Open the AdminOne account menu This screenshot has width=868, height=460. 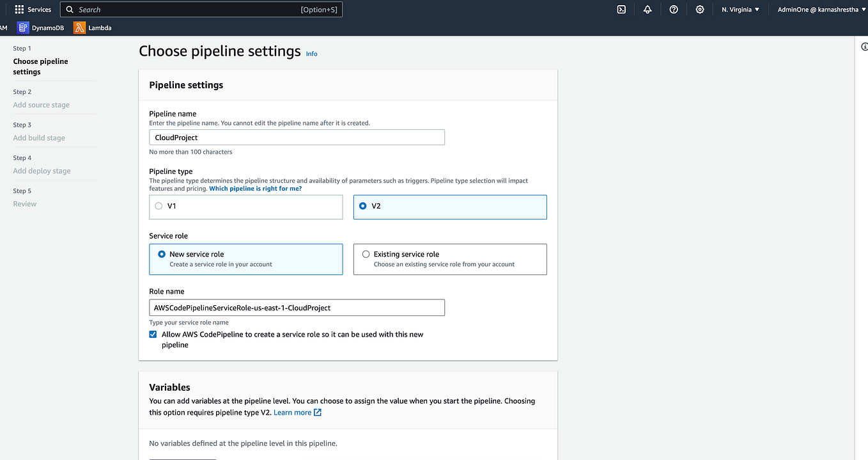tap(820, 9)
